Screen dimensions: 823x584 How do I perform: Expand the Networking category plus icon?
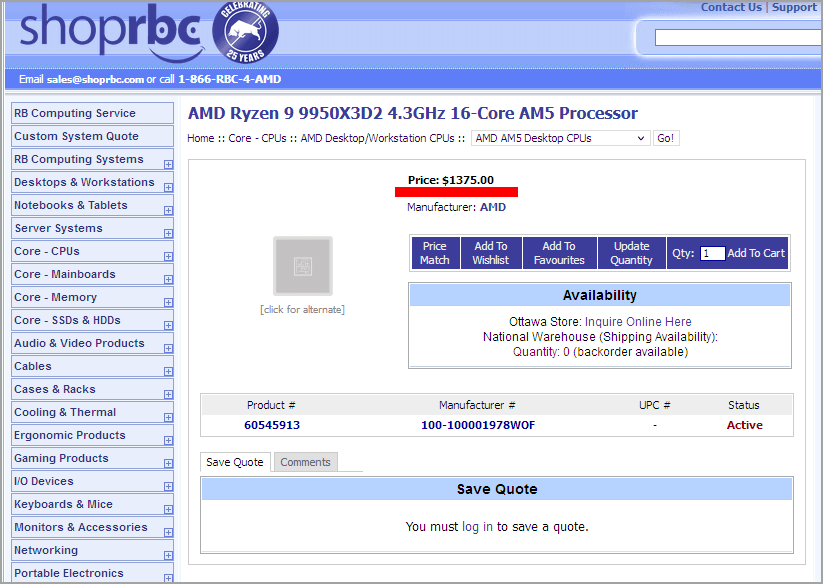tap(168, 555)
